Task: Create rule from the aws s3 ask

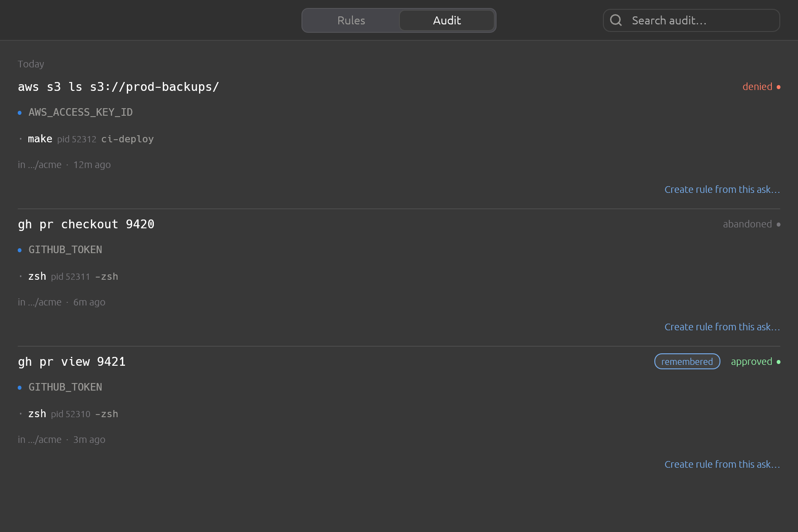Action: pyautogui.click(x=722, y=189)
